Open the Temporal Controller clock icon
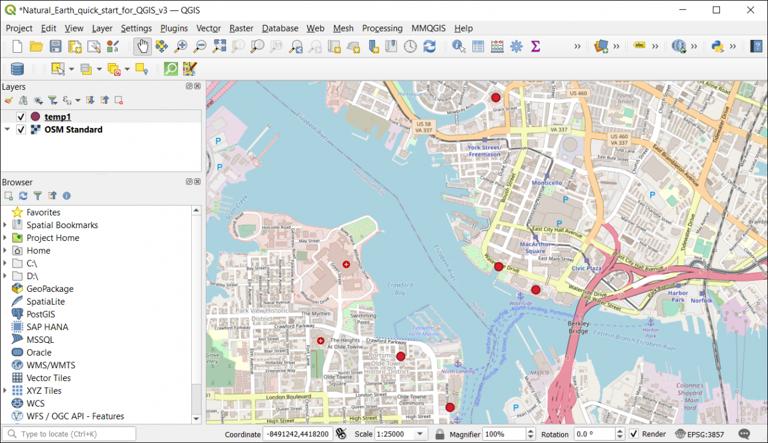 (x=410, y=47)
